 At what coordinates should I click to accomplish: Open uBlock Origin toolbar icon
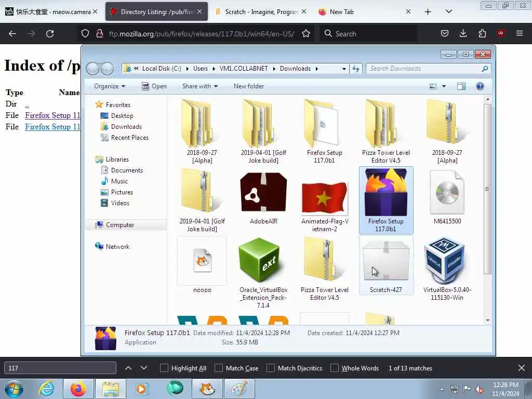[x=501, y=33]
